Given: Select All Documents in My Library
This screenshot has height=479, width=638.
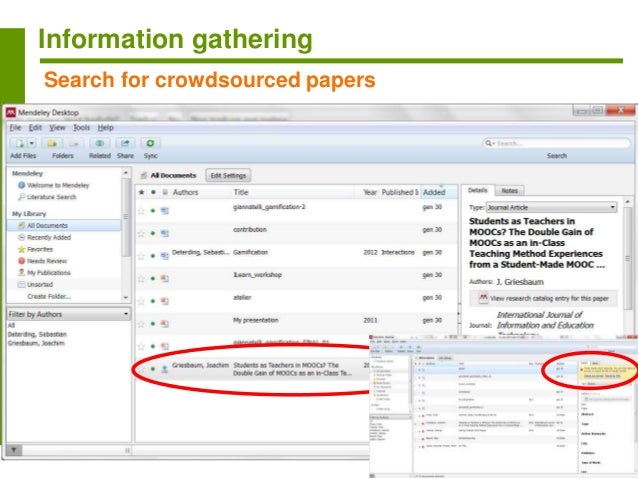Looking at the screenshot, I should click(x=64, y=225).
